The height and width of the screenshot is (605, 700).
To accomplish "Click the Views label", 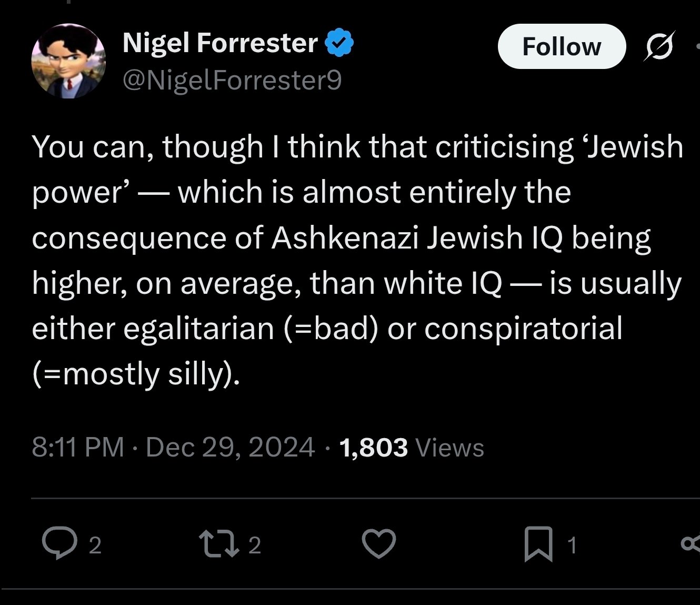I will pos(450,448).
